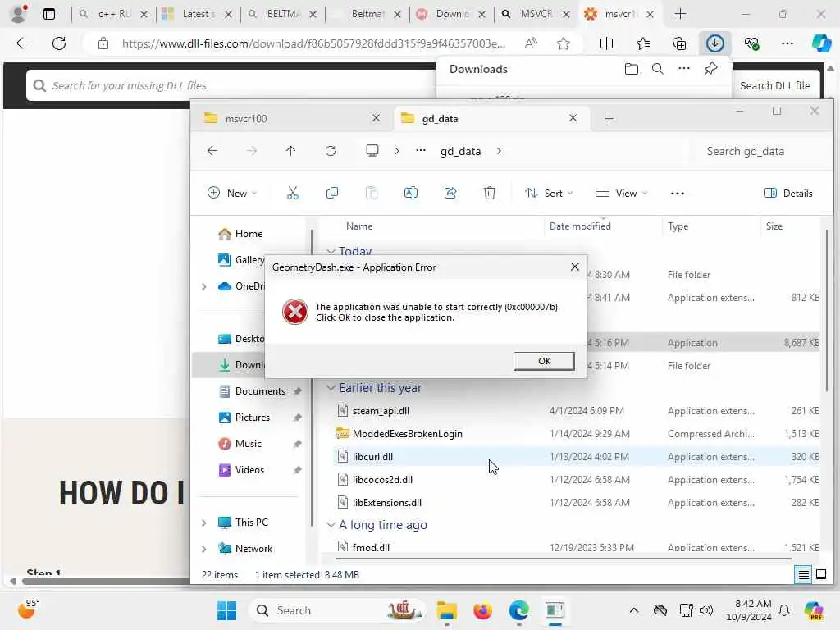Viewport: 840px width, 630px height.
Task: Select the fmod.dll file
Action: coord(371,547)
